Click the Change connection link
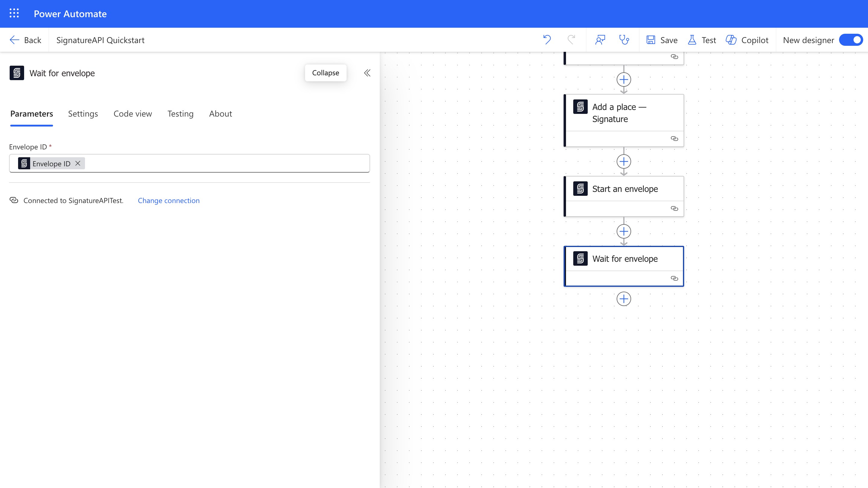Image resolution: width=868 pixels, height=488 pixels. [168, 200]
